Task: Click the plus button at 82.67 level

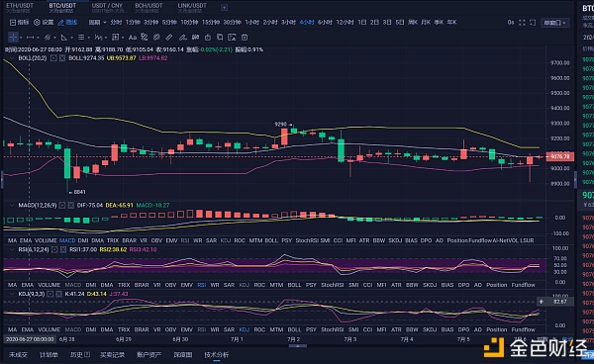Action: [542, 302]
